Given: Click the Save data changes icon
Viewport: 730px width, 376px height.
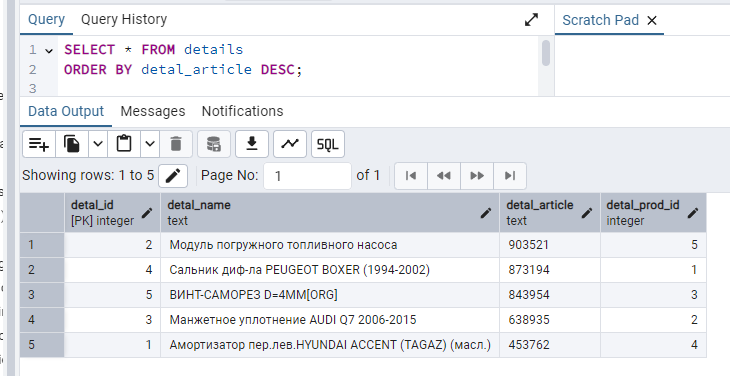Looking at the screenshot, I should pos(214,144).
